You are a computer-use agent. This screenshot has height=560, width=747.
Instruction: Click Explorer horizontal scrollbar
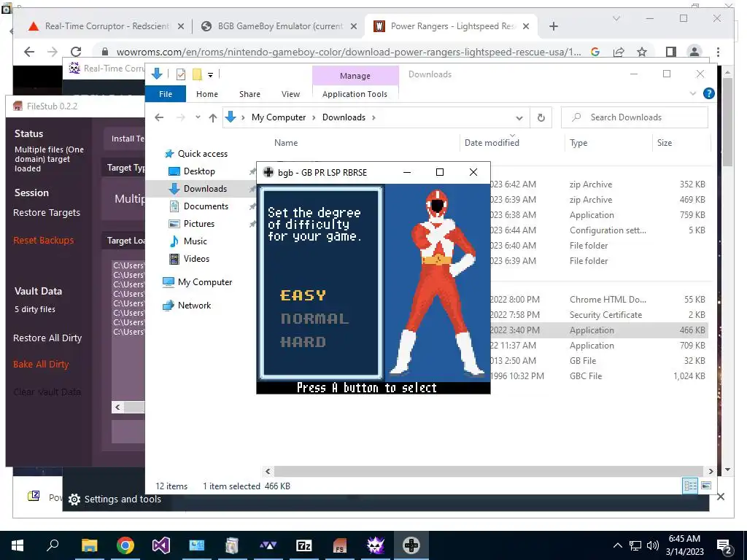[x=489, y=471]
